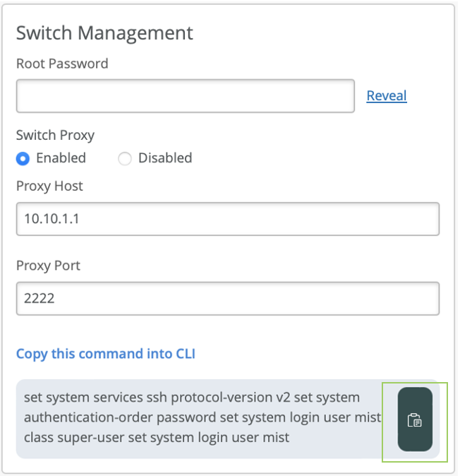
Task: Click the Root Password field label
Action: point(62,64)
